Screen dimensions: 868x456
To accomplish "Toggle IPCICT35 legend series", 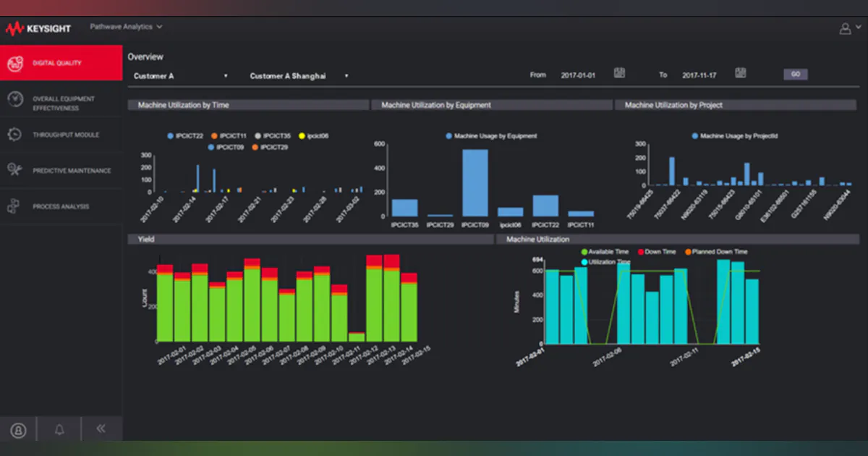I will pyautogui.click(x=272, y=135).
